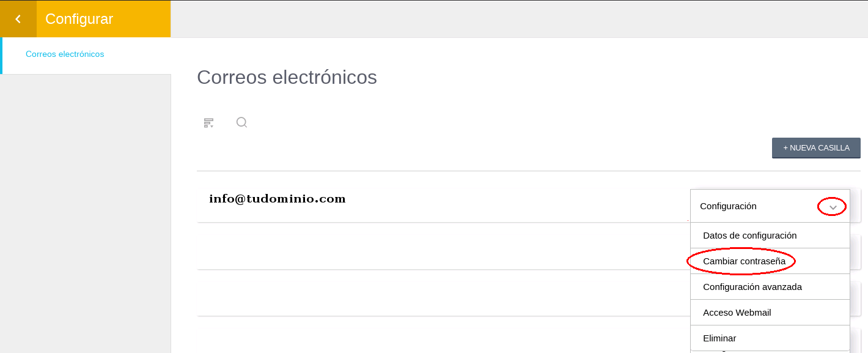
Task: Go back using the header arrow
Action: pyautogui.click(x=18, y=19)
